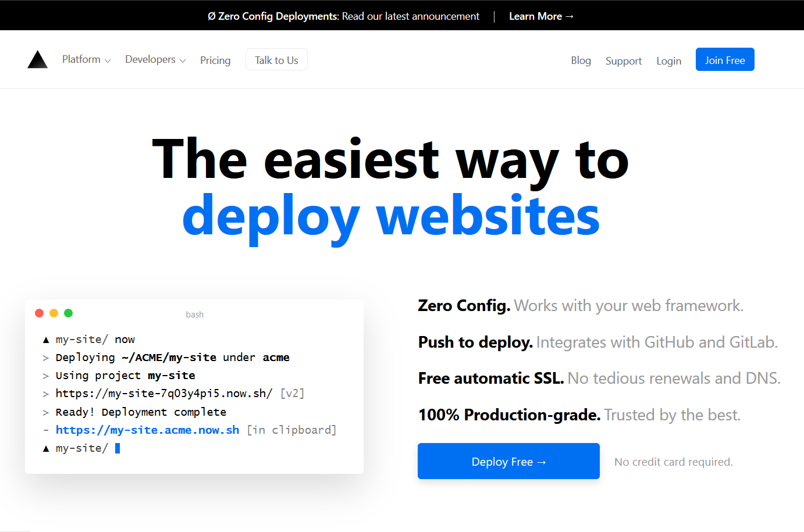Click the 'my-site/ now' terminal line
This screenshot has height=532, width=804.
coord(89,340)
